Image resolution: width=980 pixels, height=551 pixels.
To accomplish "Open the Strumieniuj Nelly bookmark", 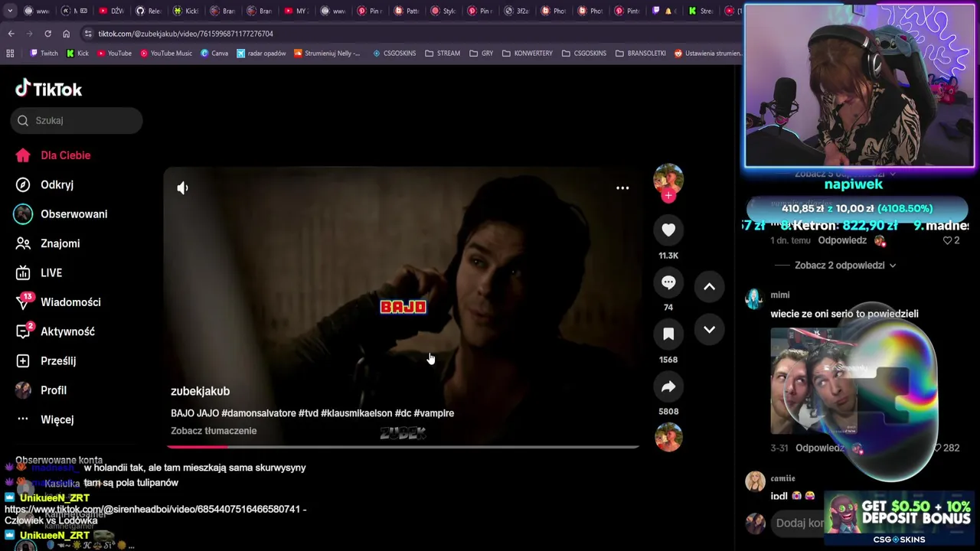I will click(x=328, y=54).
